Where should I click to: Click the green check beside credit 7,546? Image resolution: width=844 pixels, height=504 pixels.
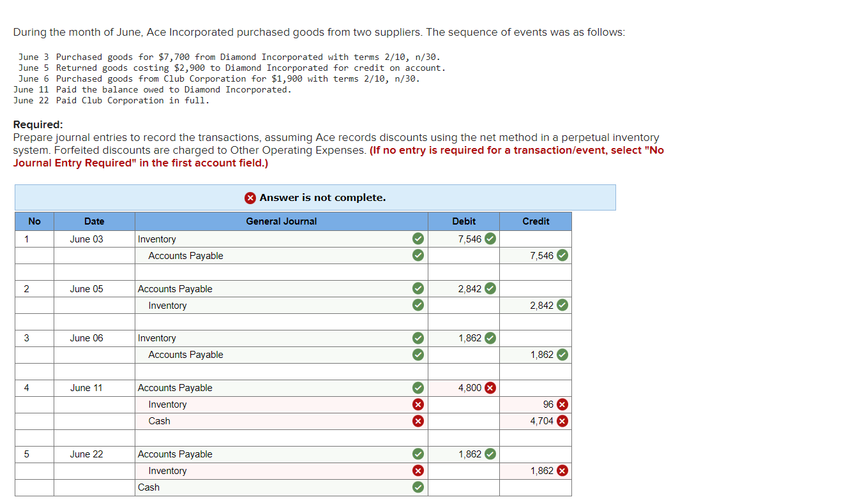(562, 255)
